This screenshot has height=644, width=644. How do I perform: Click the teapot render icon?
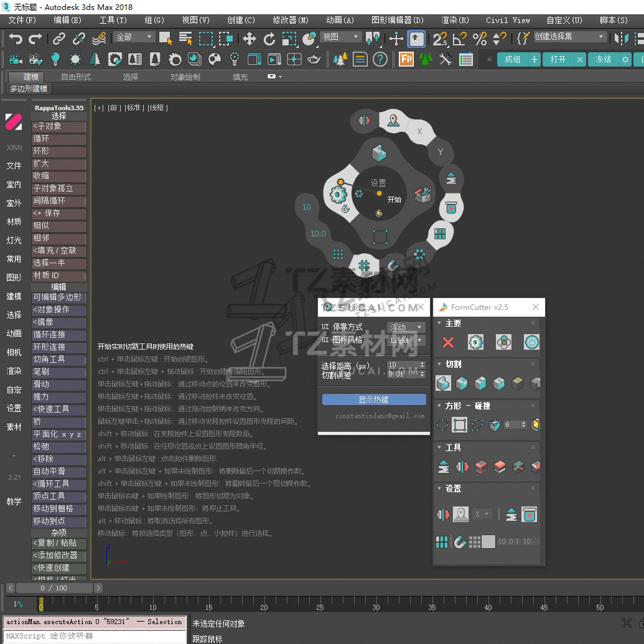tap(314, 60)
